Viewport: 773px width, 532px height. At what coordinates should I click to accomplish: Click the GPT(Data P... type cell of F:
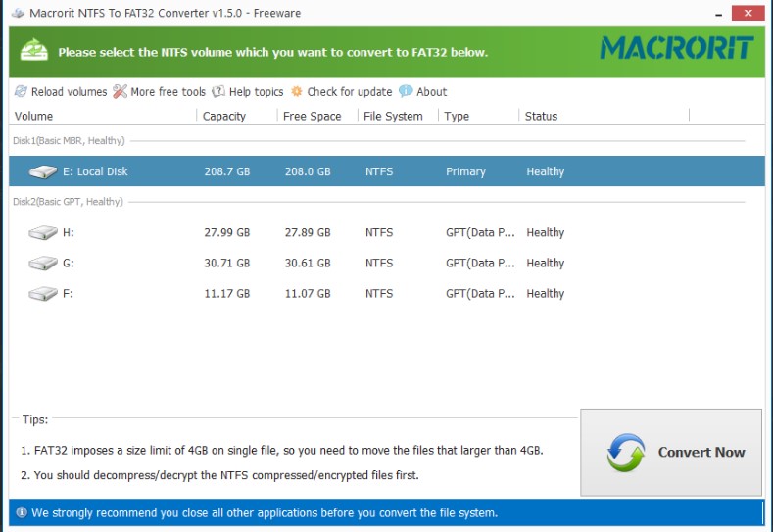480,293
